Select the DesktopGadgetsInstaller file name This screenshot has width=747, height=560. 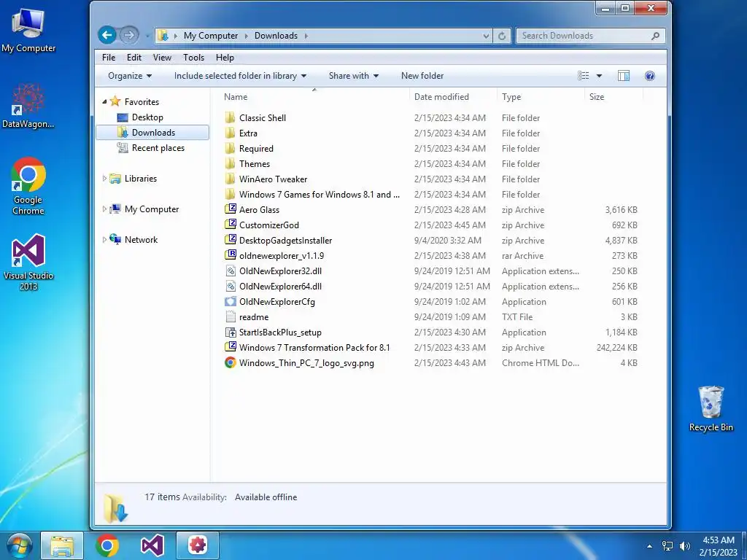(285, 241)
